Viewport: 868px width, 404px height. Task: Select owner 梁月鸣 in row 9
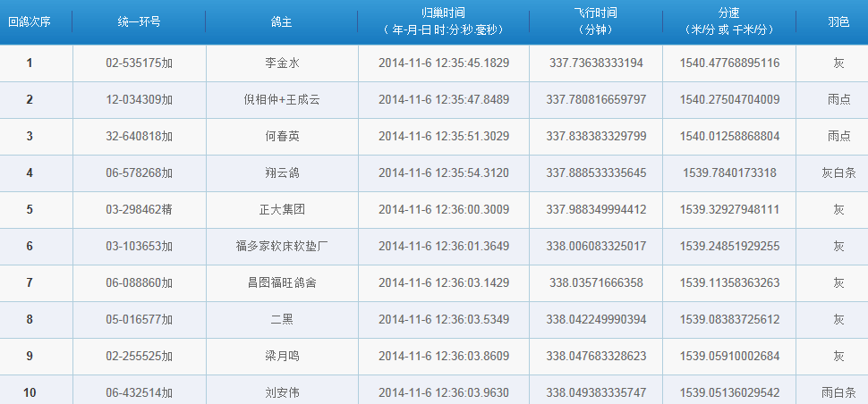coord(282,357)
